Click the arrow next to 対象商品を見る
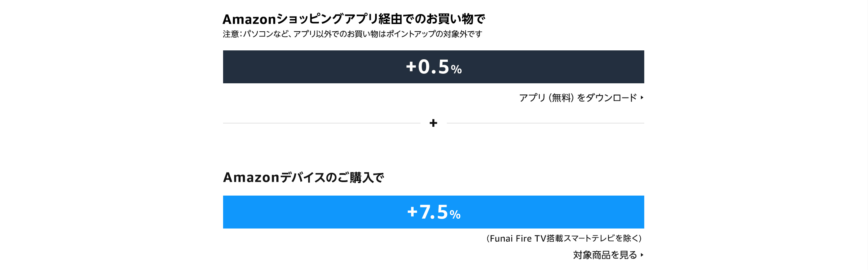The image size is (868, 270). pos(642,255)
